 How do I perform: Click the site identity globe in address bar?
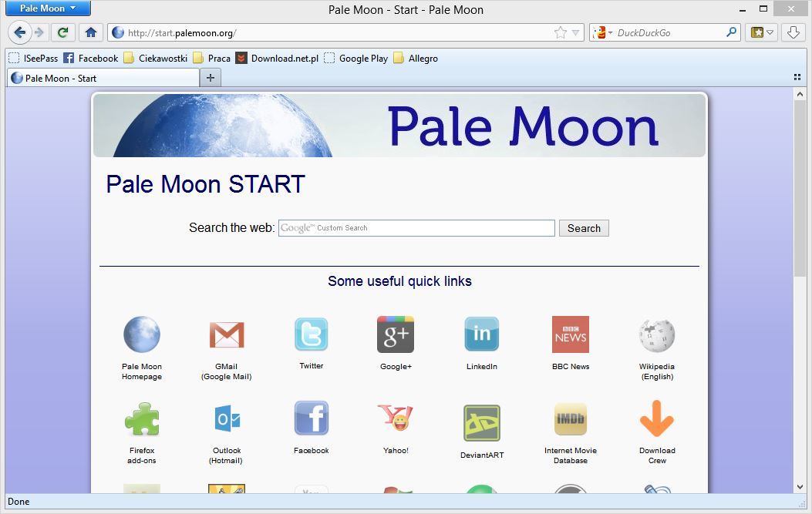click(x=118, y=32)
